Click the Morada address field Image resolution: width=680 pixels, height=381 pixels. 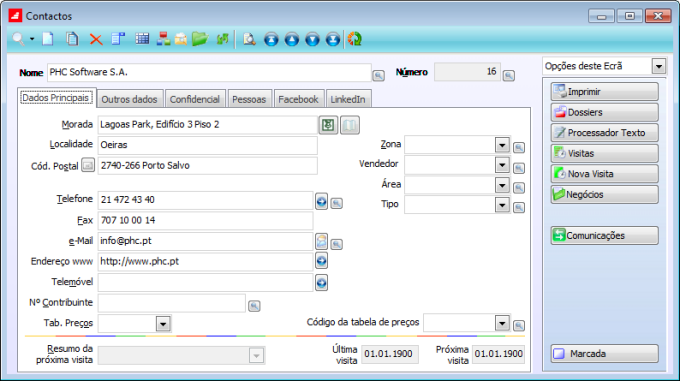207,125
